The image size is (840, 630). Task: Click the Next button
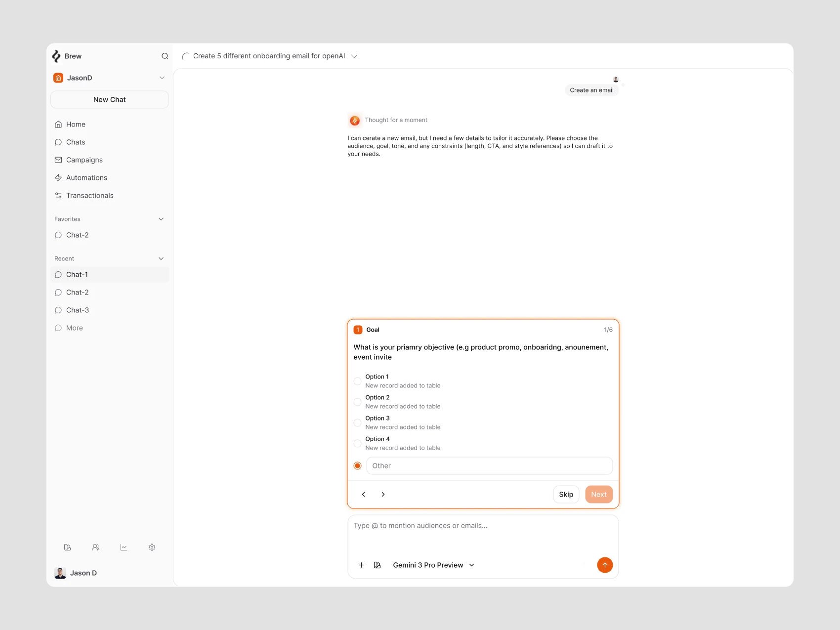click(x=599, y=495)
